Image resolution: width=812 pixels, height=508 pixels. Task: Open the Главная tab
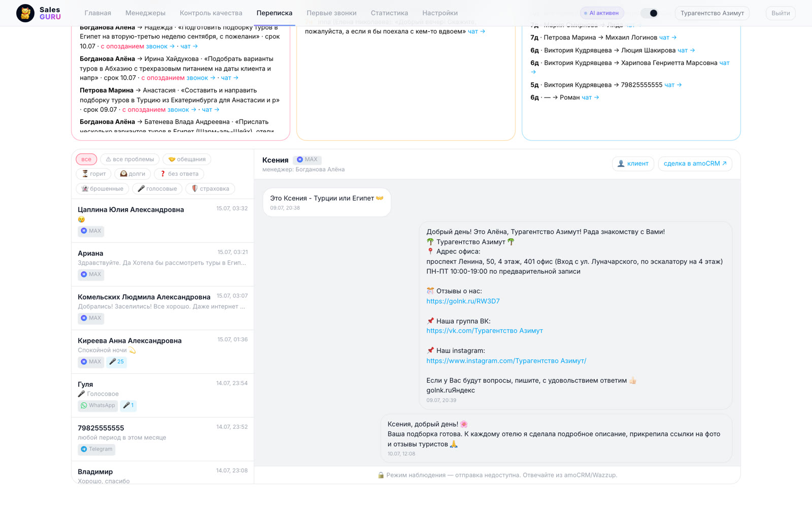(x=98, y=13)
